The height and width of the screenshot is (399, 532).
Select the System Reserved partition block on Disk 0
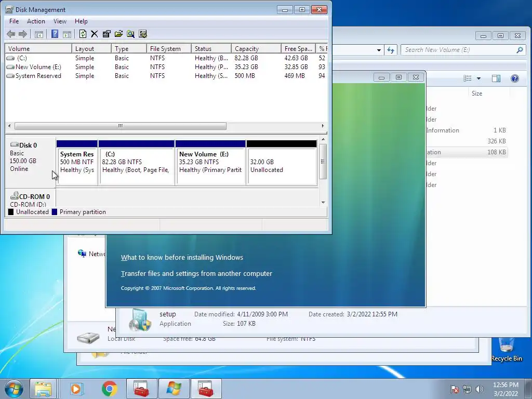pyautogui.click(x=77, y=163)
